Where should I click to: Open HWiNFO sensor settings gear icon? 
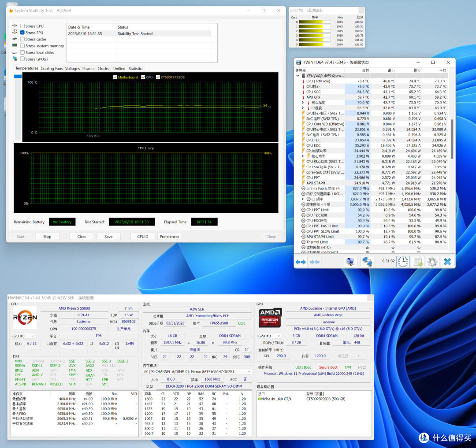pyautogui.click(x=432, y=262)
